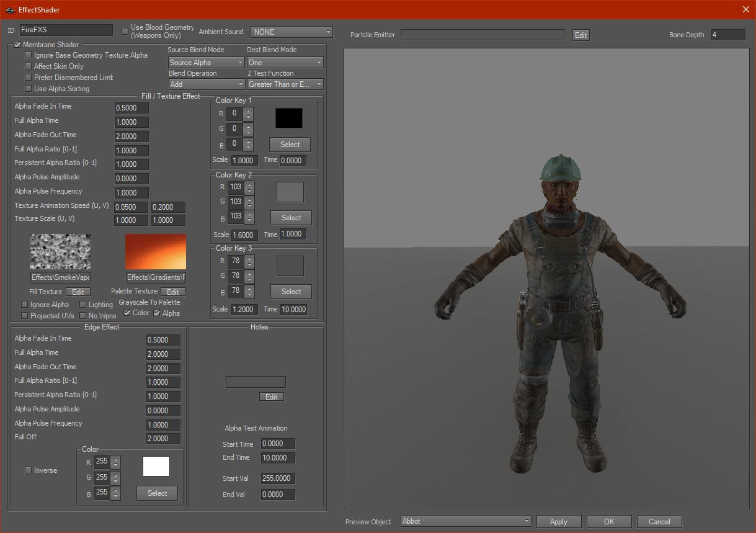Image resolution: width=756 pixels, height=533 pixels.
Task: Open the Source Blend Mode dropdown
Action: (x=207, y=63)
